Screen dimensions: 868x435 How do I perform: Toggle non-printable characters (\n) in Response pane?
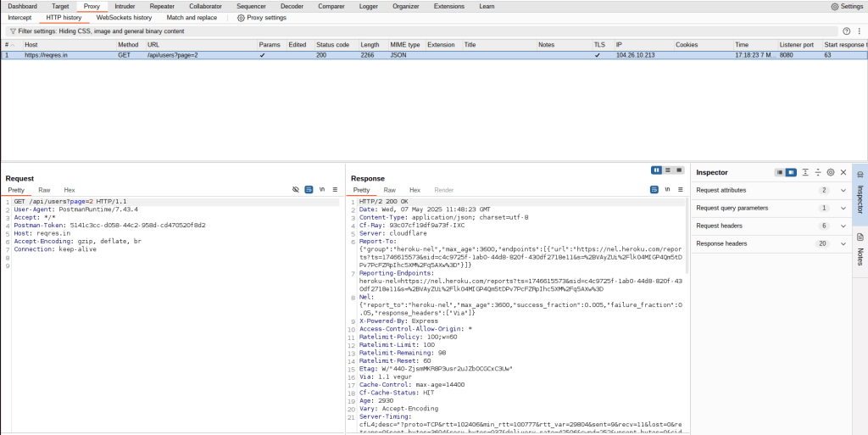pos(668,190)
